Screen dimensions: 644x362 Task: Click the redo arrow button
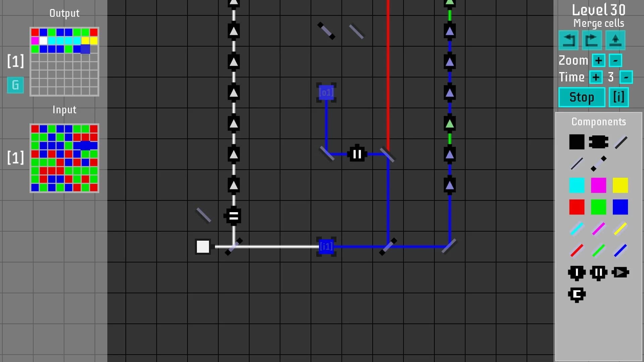(592, 40)
